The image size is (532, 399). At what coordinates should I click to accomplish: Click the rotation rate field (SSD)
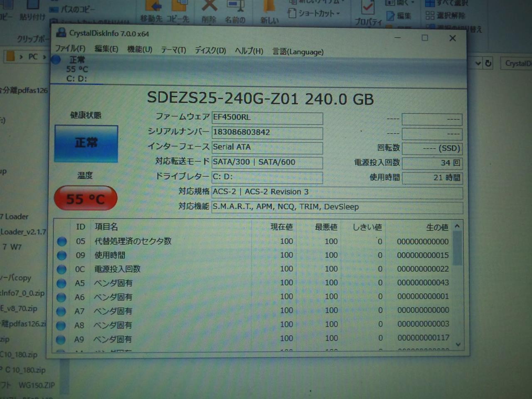432,148
